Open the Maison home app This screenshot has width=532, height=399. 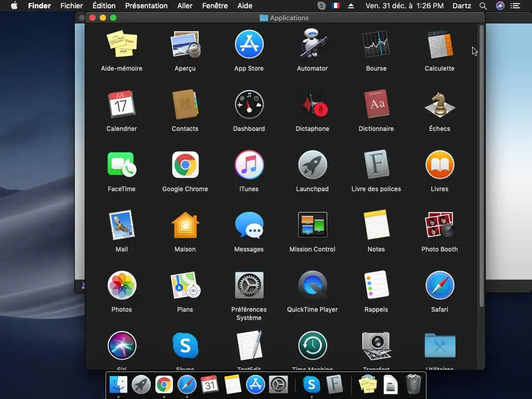coord(185,225)
